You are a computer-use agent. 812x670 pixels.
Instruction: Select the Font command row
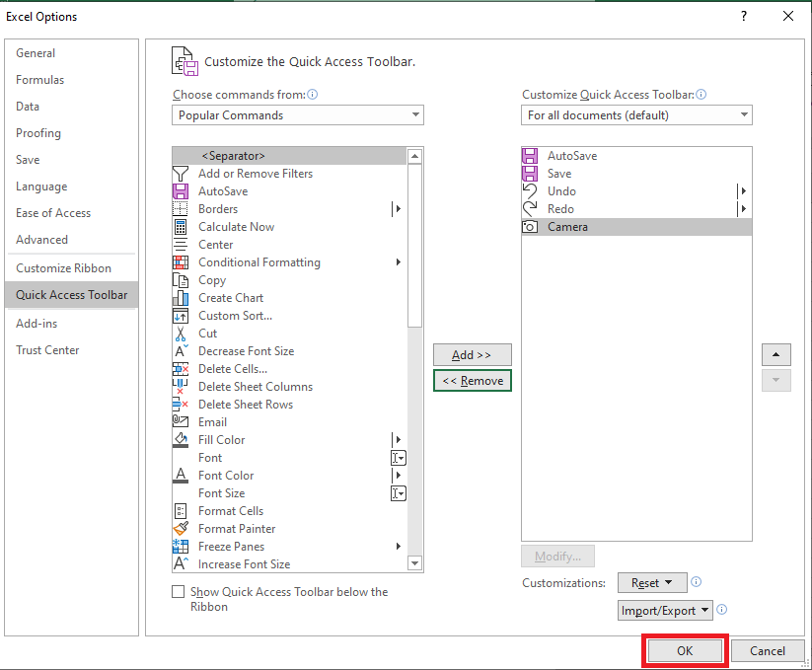pyautogui.click(x=289, y=458)
